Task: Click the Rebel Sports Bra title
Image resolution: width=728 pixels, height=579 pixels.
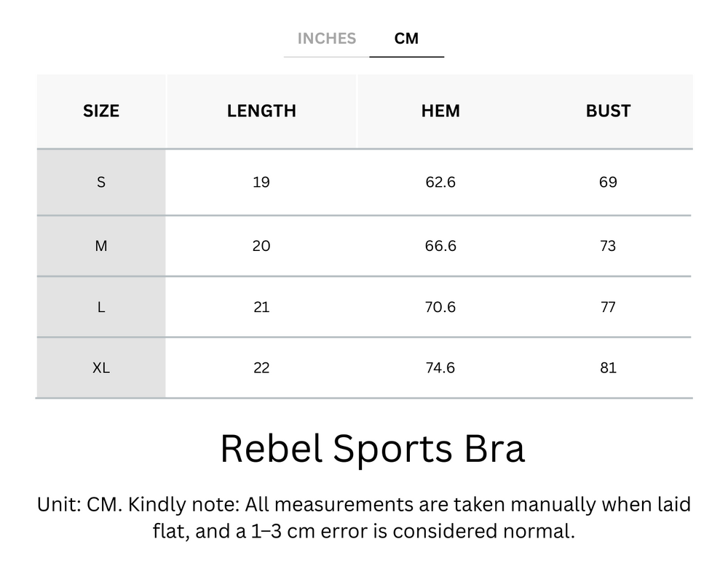Action: [x=372, y=449]
